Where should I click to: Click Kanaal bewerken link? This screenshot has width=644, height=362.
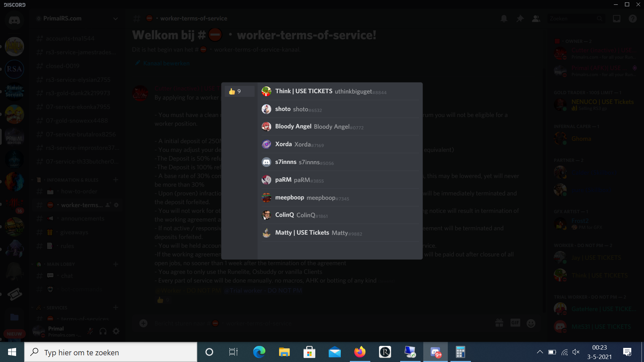tap(166, 63)
